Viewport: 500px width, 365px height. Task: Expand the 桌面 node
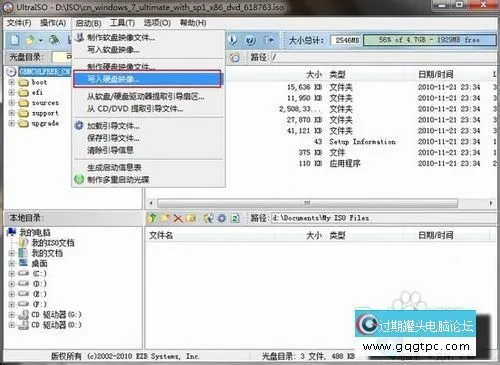point(12,264)
